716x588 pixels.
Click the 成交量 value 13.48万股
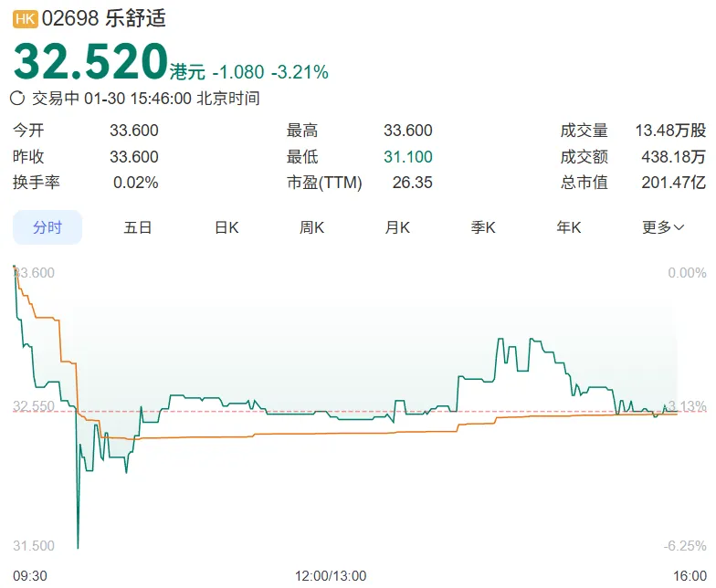(x=670, y=131)
